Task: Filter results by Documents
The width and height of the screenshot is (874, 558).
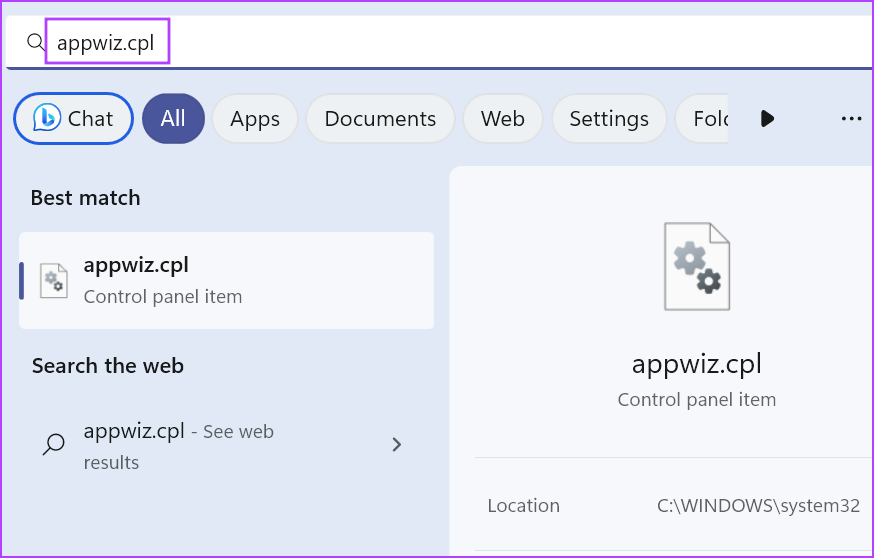Action: [380, 118]
